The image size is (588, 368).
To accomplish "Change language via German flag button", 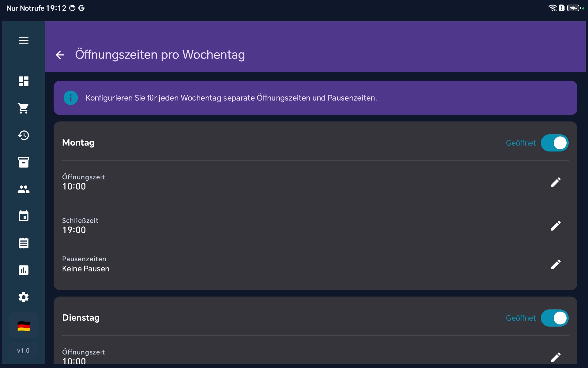I will tap(24, 326).
